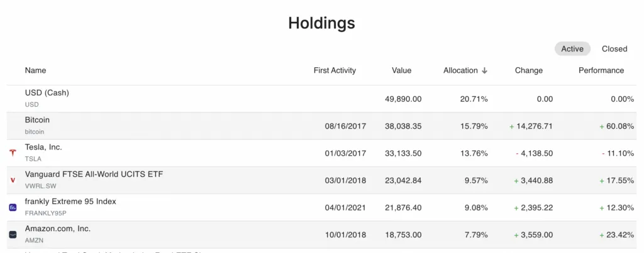Click the Change column header
This screenshot has width=644, height=253.
click(x=528, y=70)
